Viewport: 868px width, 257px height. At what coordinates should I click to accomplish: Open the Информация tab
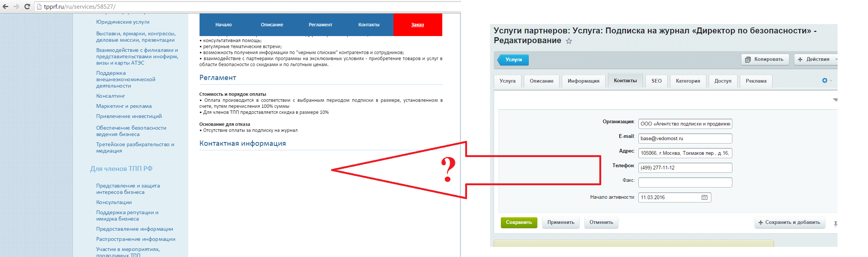pos(584,81)
